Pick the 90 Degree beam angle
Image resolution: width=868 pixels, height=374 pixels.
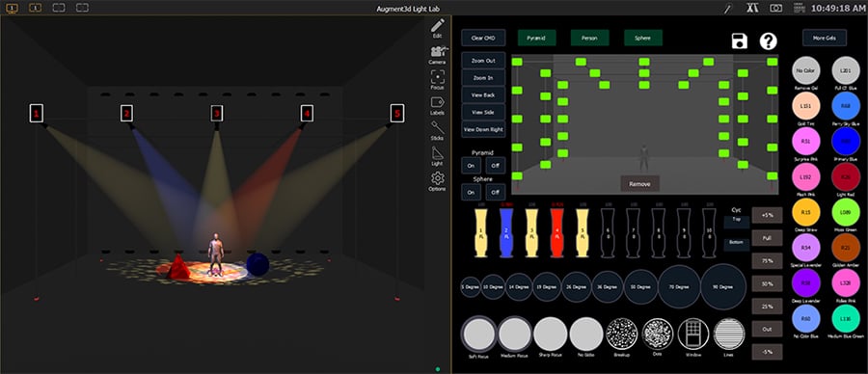(723, 286)
